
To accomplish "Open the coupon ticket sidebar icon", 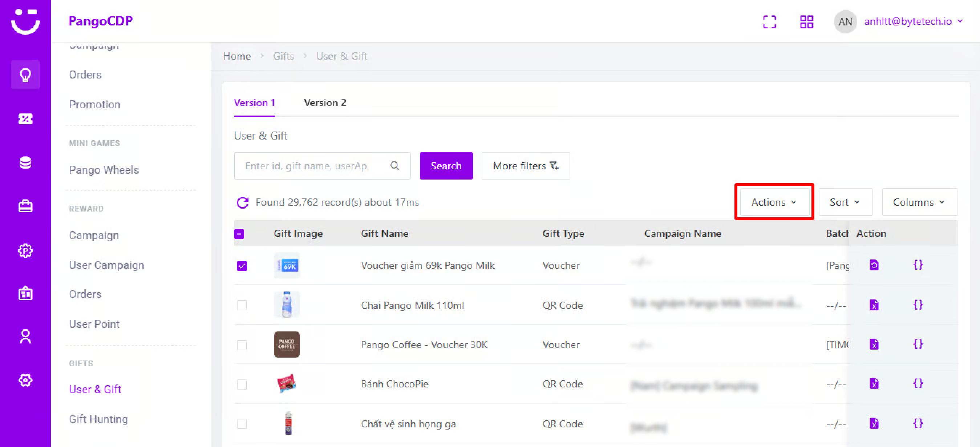I will [x=25, y=119].
